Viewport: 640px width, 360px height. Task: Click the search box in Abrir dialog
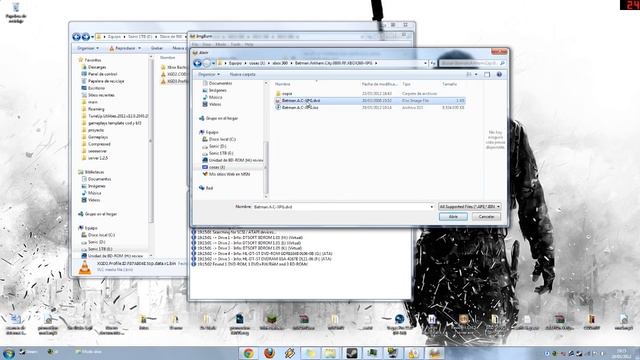(x=472, y=63)
